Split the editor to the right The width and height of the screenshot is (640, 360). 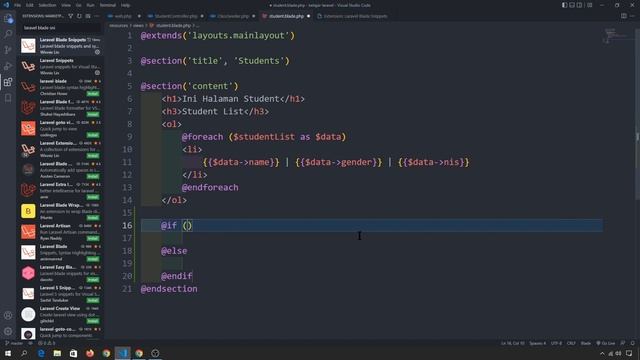[x=624, y=16]
